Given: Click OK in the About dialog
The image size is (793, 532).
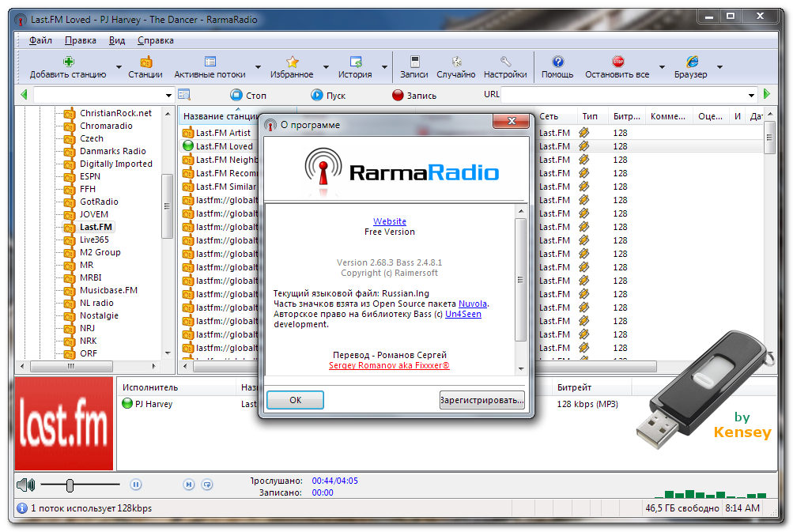Looking at the screenshot, I should tap(296, 400).
